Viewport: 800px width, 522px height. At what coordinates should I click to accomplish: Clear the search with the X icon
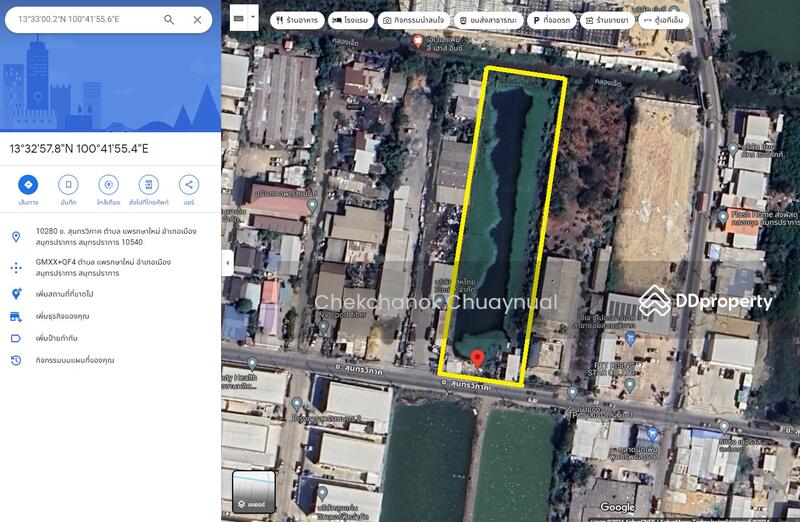pos(197,19)
